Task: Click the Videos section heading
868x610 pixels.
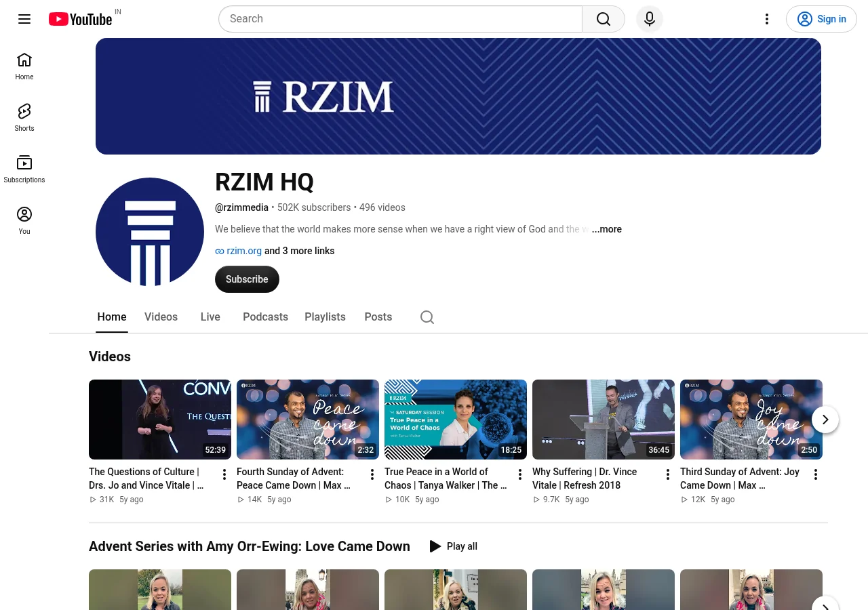Action: pos(110,357)
